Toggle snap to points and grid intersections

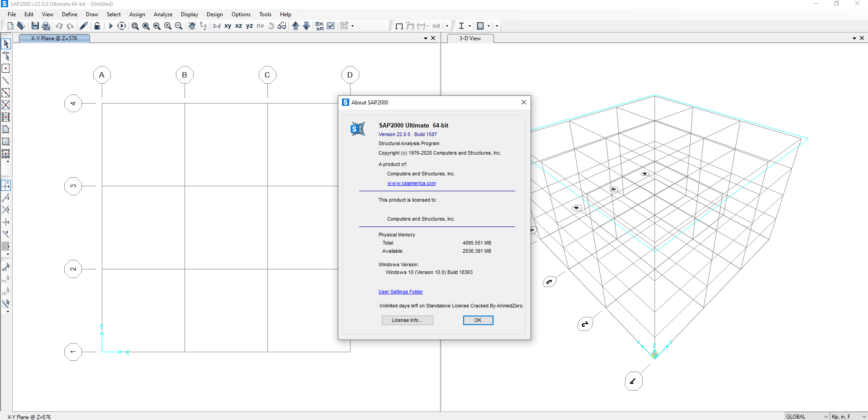[6, 185]
